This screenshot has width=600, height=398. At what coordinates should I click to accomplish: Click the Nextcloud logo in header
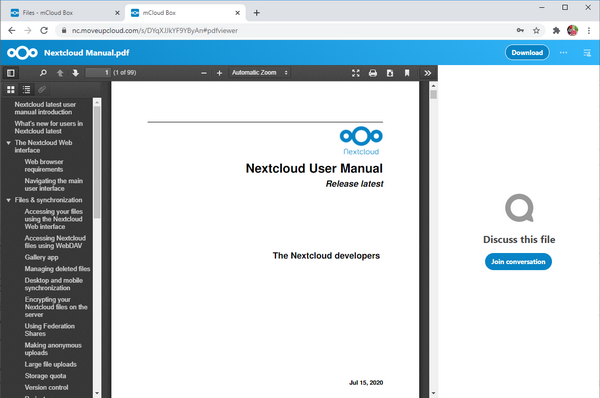(x=22, y=52)
